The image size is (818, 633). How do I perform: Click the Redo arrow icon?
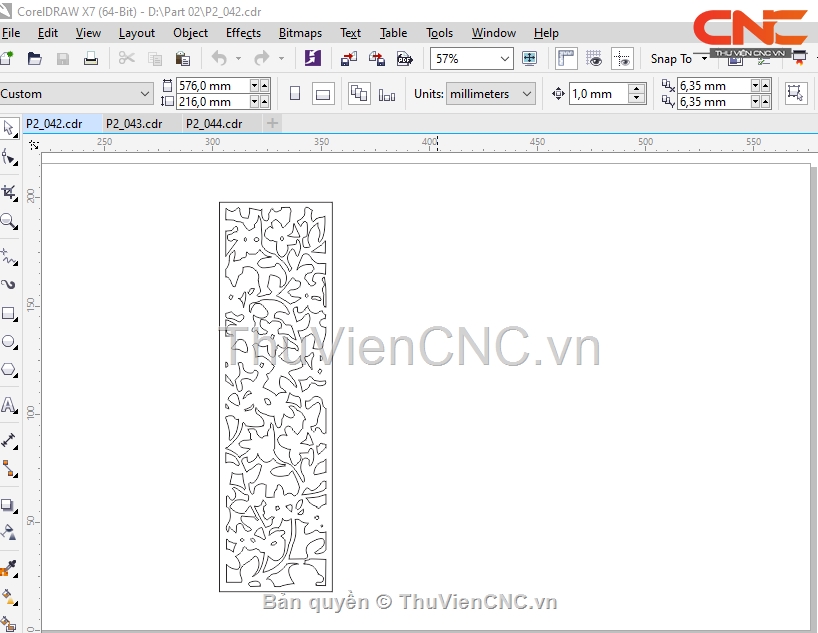(x=262, y=58)
